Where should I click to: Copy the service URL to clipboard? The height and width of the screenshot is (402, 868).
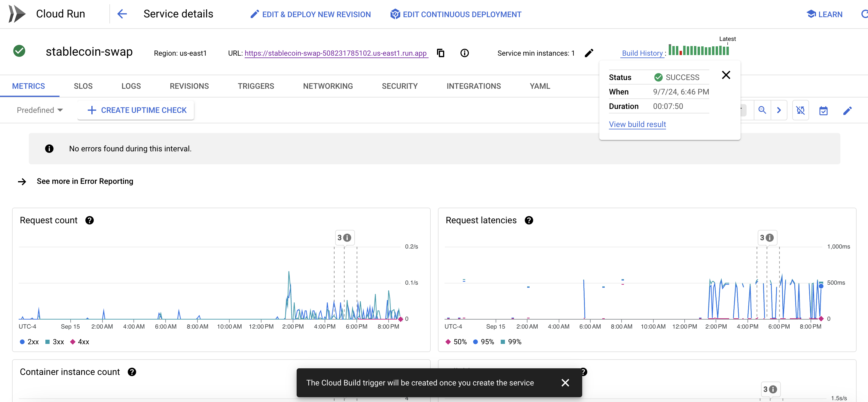pyautogui.click(x=440, y=53)
